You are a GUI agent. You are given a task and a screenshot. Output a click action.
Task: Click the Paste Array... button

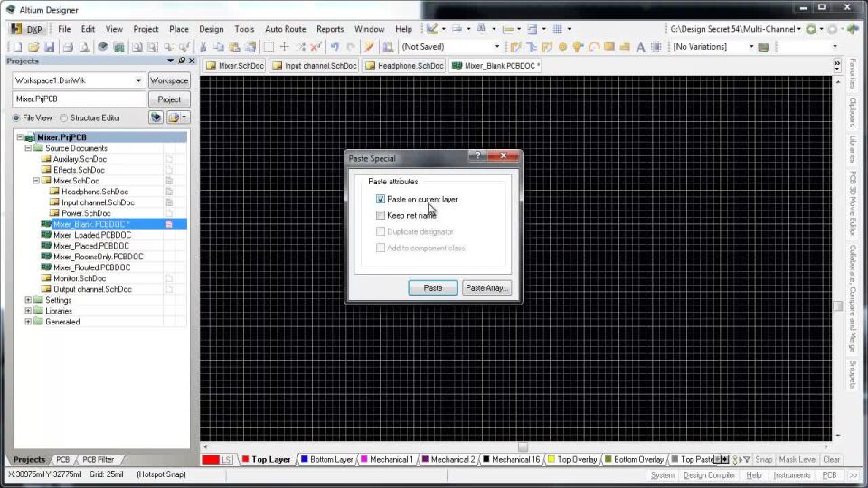coord(486,287)
